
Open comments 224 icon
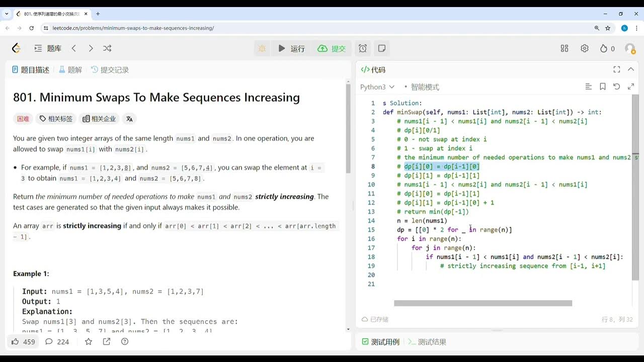57,341
